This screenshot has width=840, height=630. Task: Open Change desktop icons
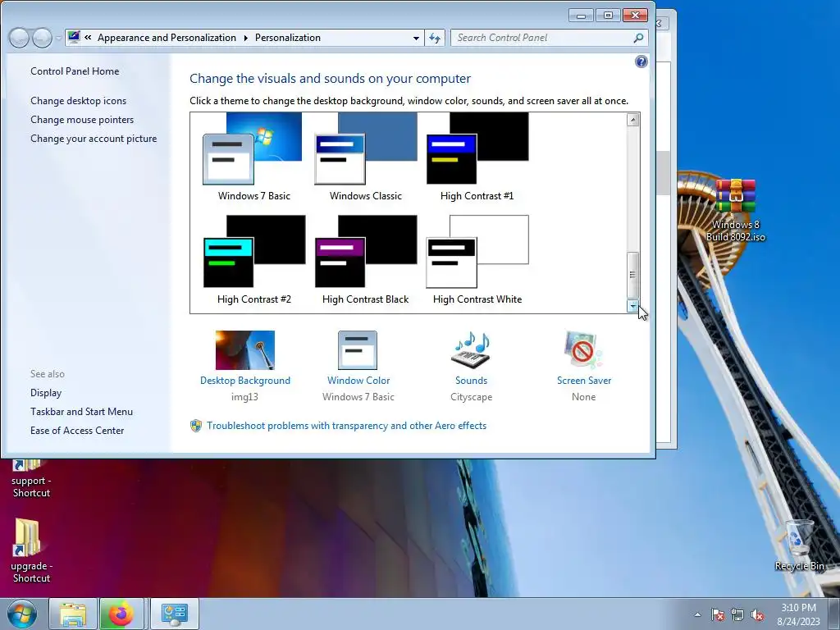pyautogui.click(x=78, y=101)
